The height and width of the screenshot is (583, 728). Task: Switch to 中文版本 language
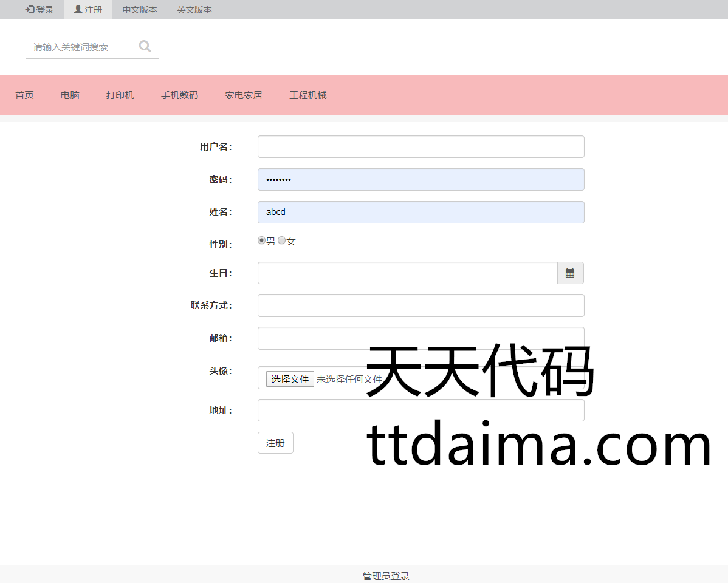pos(140,10)
